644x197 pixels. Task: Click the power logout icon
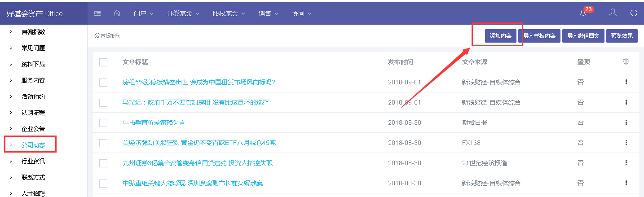coord(634,13)
